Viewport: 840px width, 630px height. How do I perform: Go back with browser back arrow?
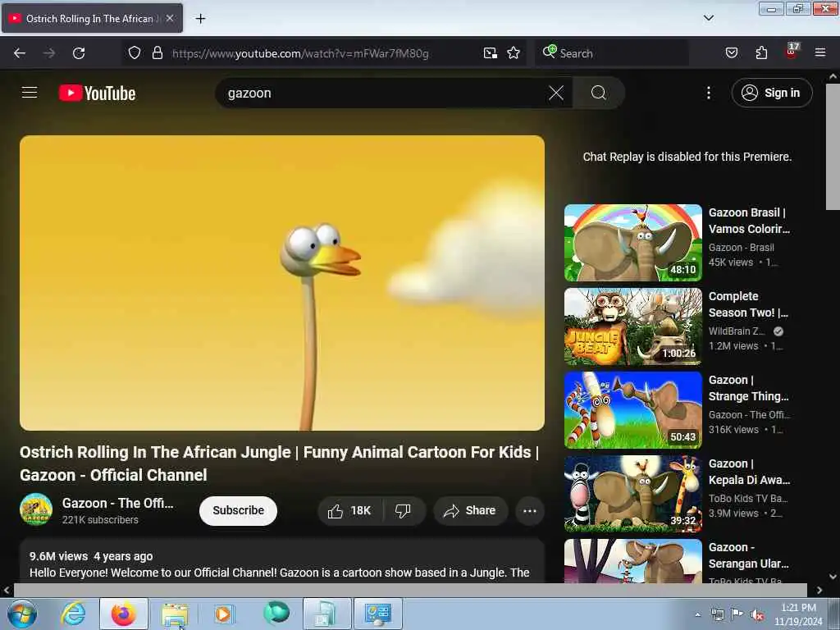(20, 53)
